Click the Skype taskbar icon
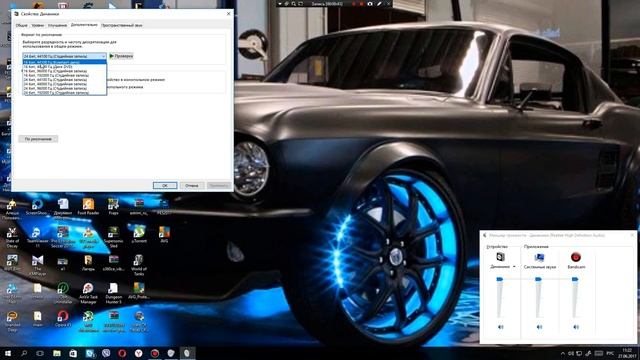 click(90, 353)
